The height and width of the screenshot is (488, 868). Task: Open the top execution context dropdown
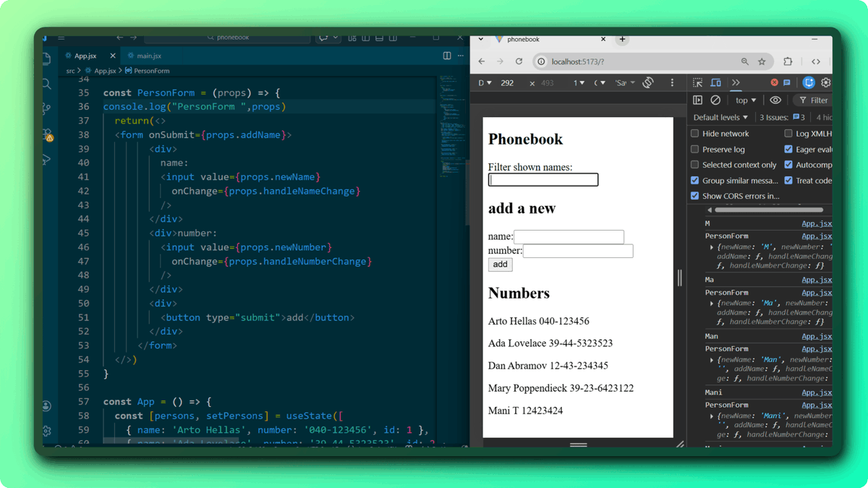[746, 100]
